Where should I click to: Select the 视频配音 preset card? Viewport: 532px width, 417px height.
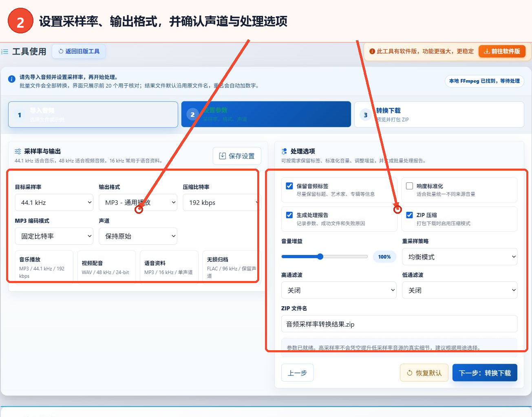point(106,266)
